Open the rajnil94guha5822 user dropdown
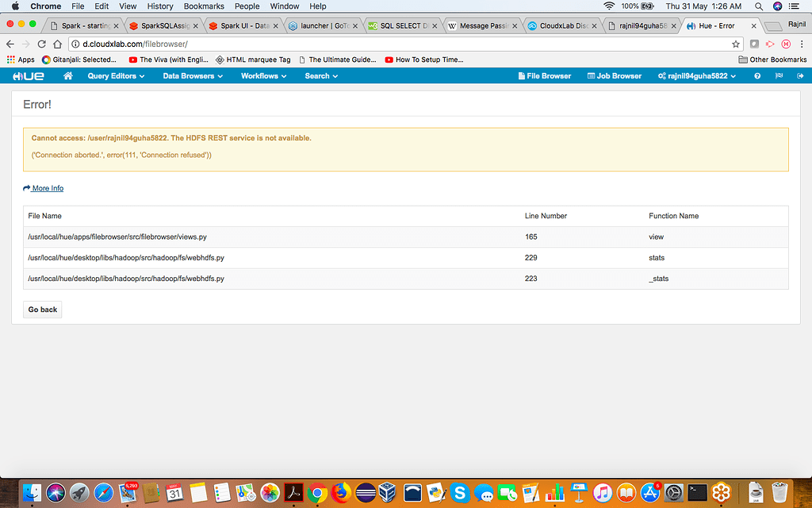 coord(697,76)
